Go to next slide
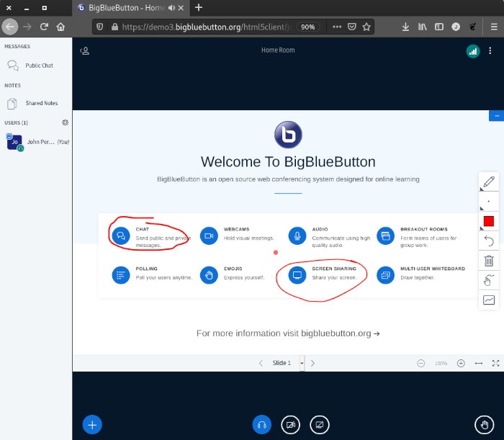 coord(312,363)
